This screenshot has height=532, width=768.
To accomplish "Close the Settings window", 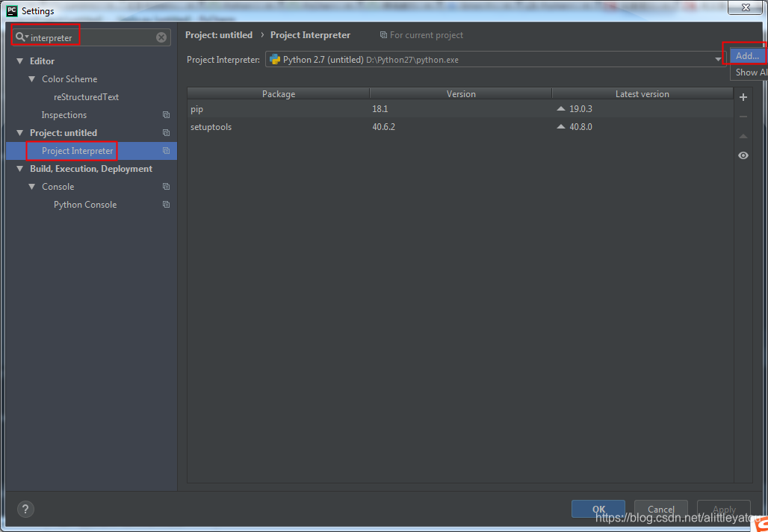I will [746, 7].
